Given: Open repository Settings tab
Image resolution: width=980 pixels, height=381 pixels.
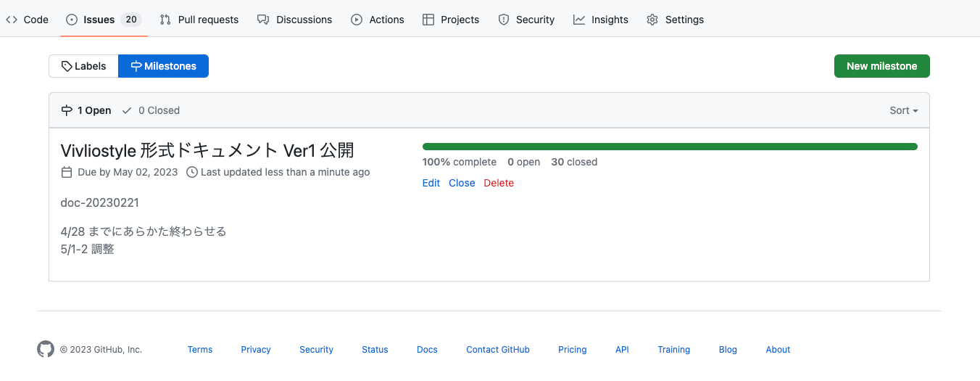Looking at the screenshot, I should coord(676,20).
